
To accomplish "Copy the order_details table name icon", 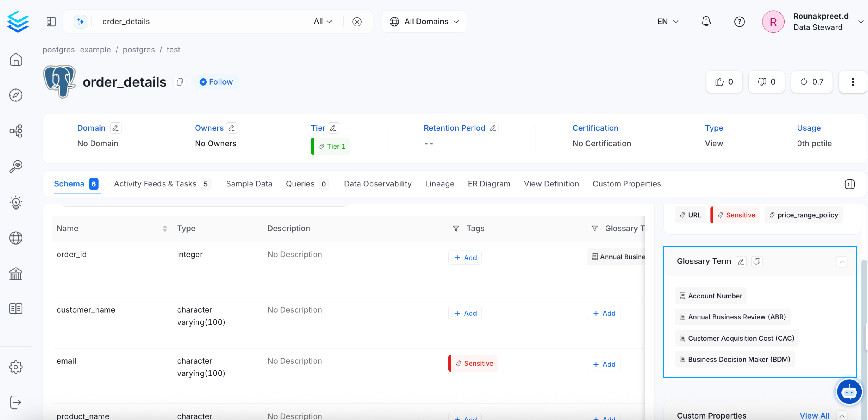I will (x=180, y=82).
